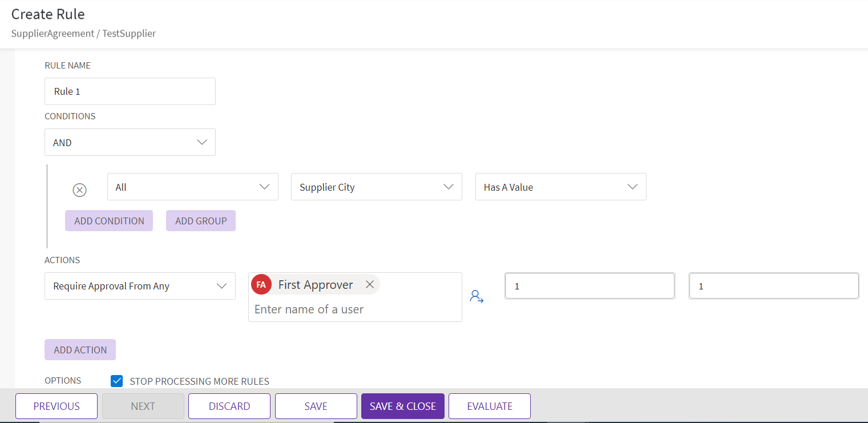
Task: Evaluate the rule
Action: coord(489,406)
